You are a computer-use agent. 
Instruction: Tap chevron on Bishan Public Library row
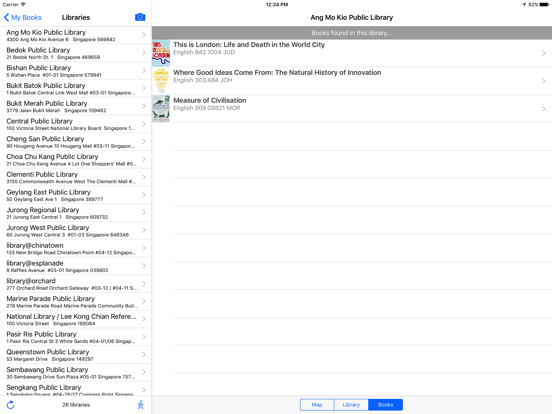pos(144,71)
